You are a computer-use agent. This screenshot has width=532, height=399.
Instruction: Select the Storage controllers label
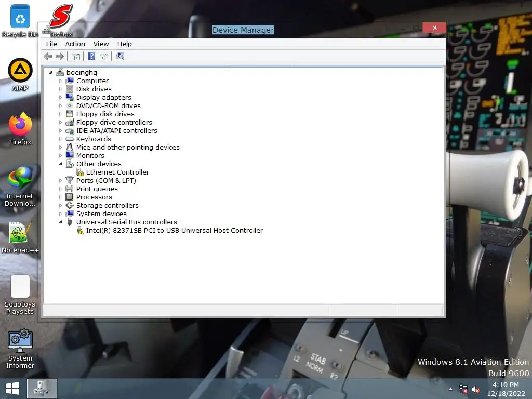click(107, 205)
